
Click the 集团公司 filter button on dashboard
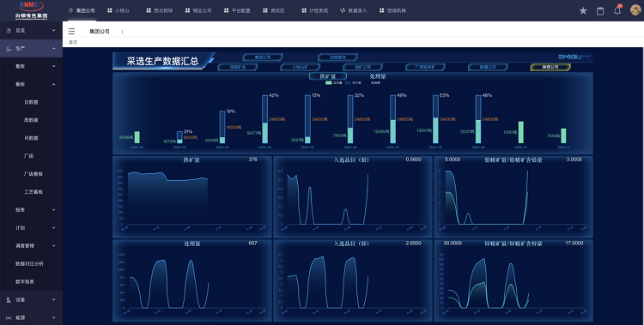pos(263,57)
